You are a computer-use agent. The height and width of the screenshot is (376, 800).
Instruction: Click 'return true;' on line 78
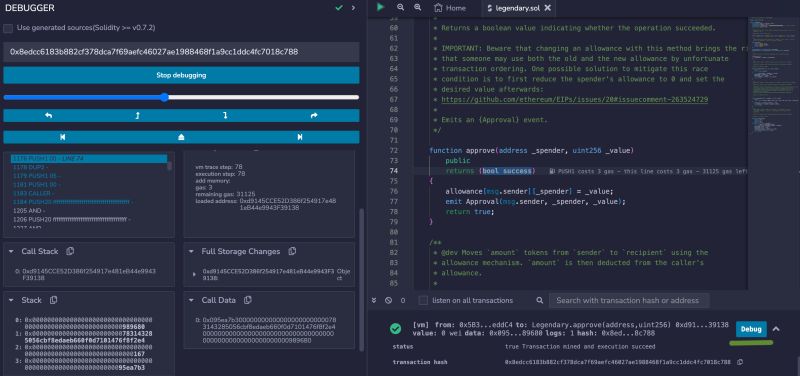point(470,212)
